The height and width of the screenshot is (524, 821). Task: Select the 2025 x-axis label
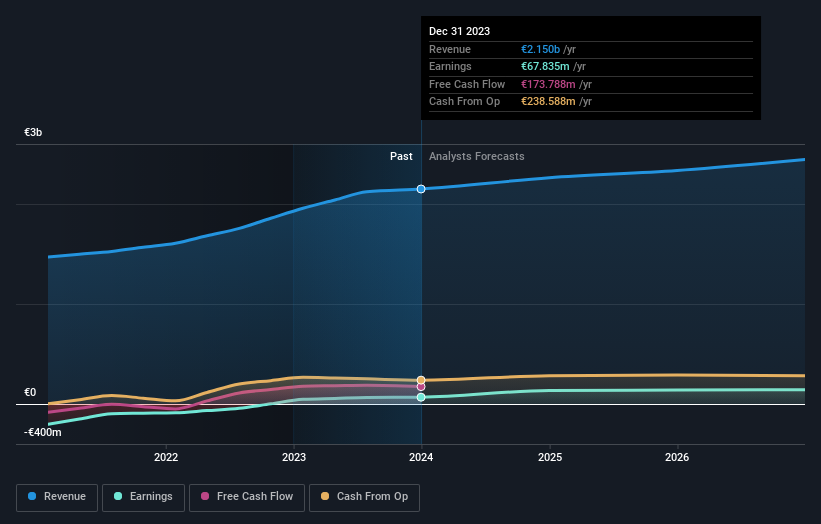[550, 457]
